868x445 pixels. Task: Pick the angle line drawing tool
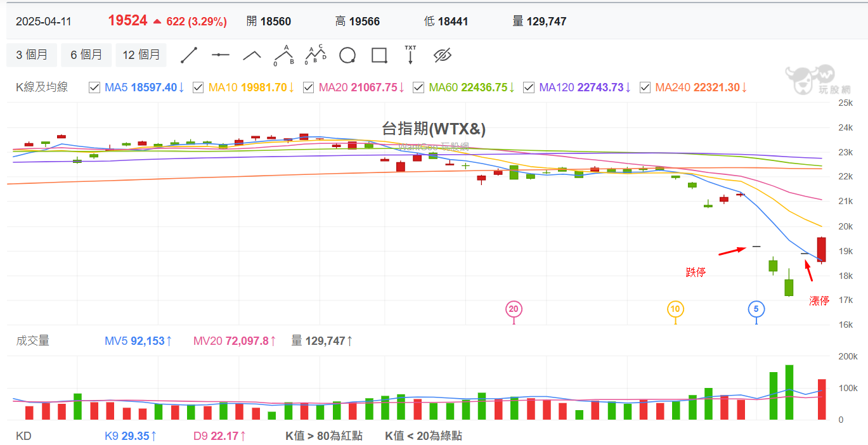point(252,56)
